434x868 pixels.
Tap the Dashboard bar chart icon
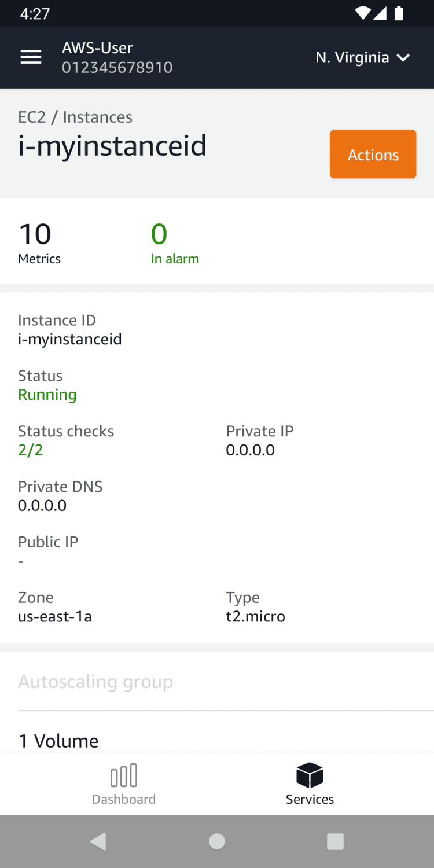pos(124,775)
